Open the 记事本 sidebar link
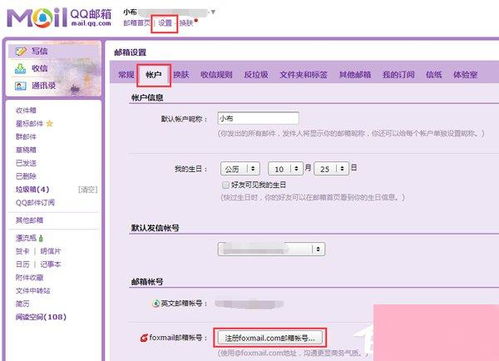This screenshot has width=499, height=361. (50, 264)
